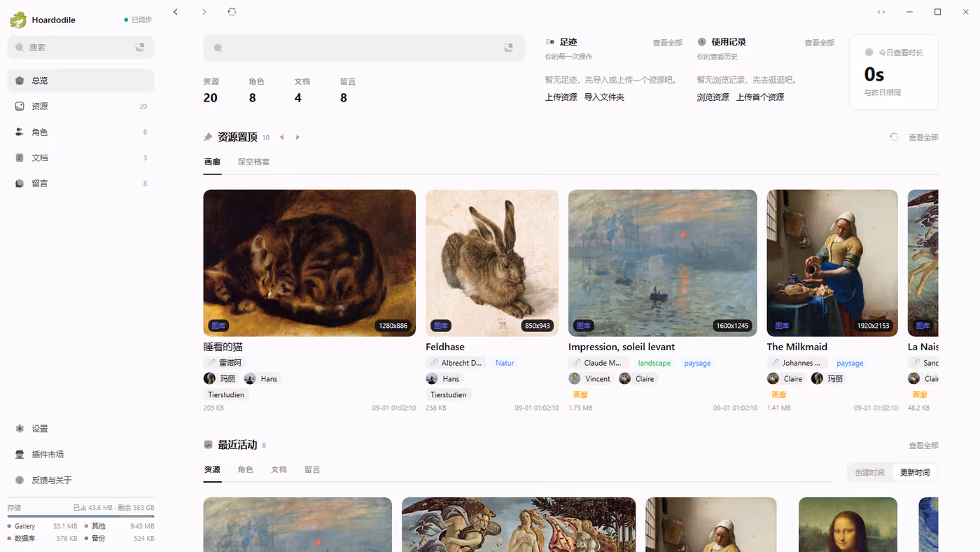Open 反馈与关于 via the info icon
The height and width of the screenshot is (552, 980).
coord(20,481)
